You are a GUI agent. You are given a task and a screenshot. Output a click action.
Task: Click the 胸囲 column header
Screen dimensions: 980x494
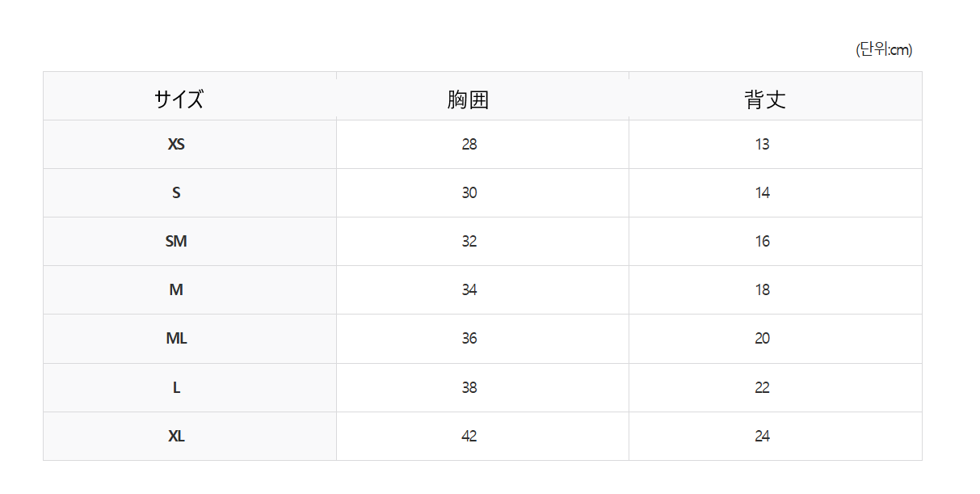click(469, 99)
